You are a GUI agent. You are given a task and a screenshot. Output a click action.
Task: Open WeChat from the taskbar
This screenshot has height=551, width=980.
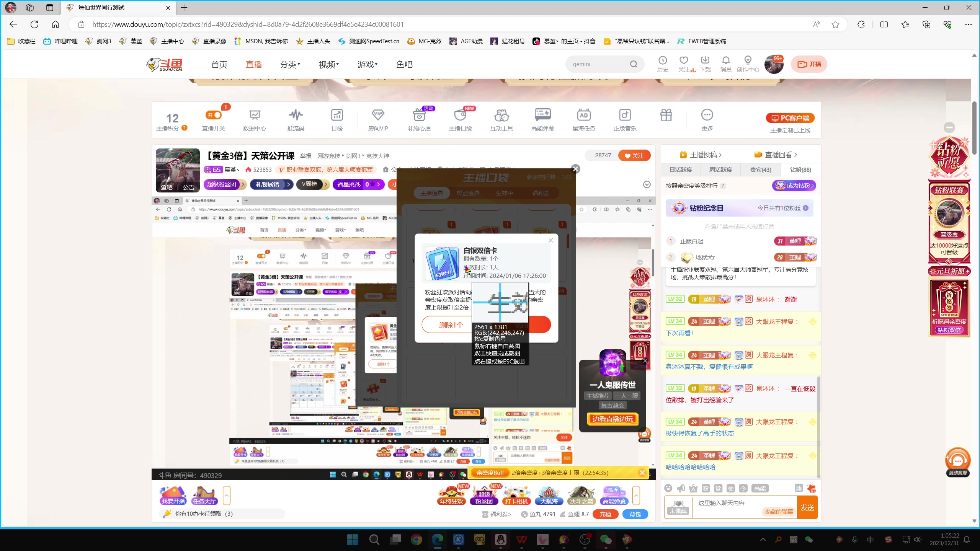click(606, 540)
